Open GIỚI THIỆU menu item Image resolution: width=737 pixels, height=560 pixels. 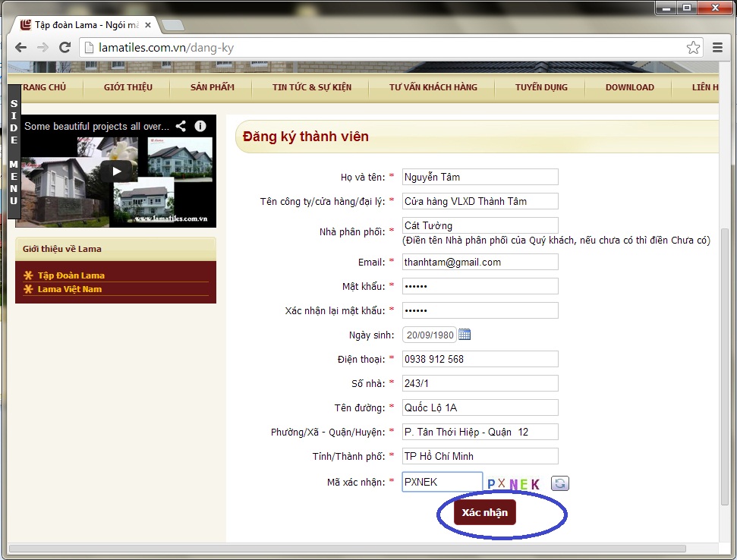point(128,87)
